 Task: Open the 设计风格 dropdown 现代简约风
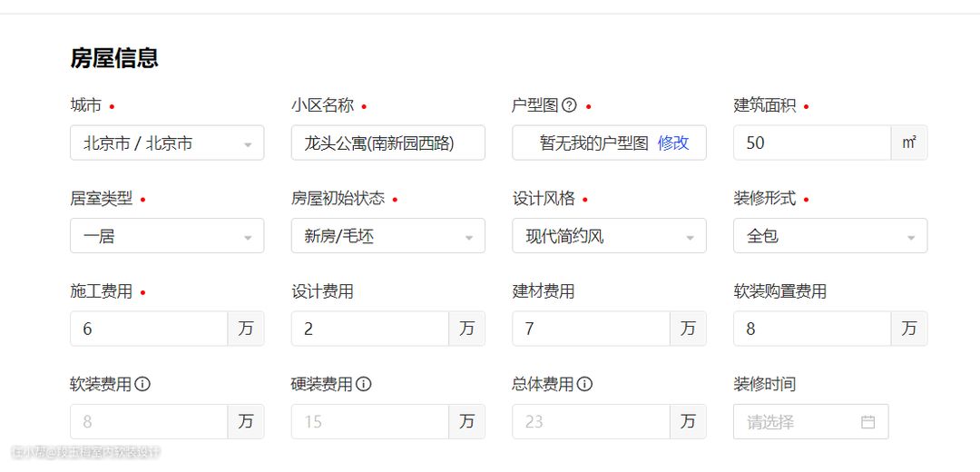[610, 236]
